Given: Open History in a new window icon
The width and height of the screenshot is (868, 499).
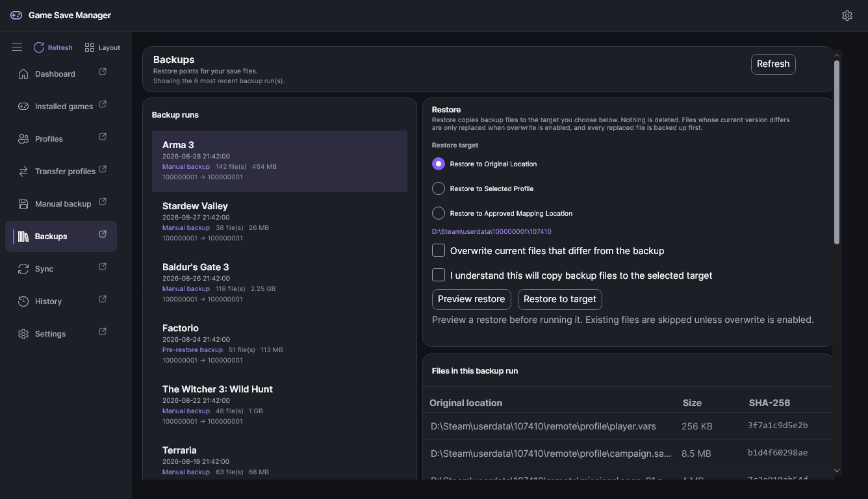Looking at the screenshot, I should tap(103, 300).
